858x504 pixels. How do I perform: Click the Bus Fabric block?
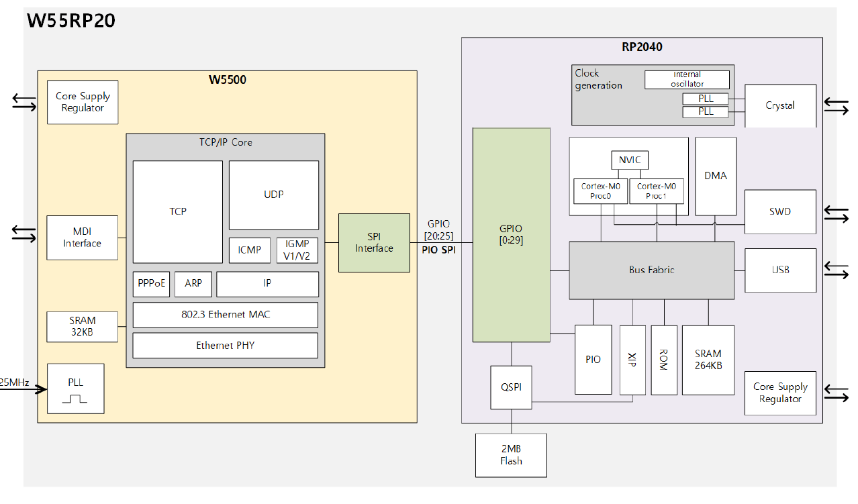pyautogui.click(x=651, y=270)
